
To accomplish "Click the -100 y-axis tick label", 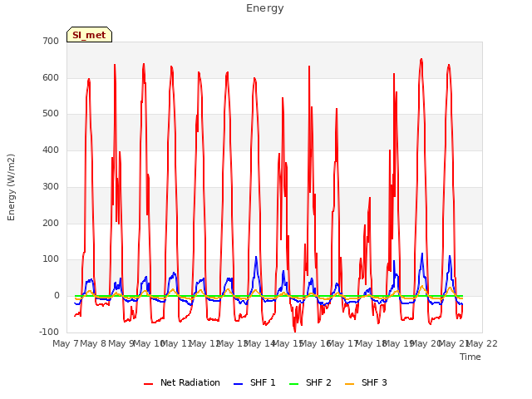I will pos(49,332).
